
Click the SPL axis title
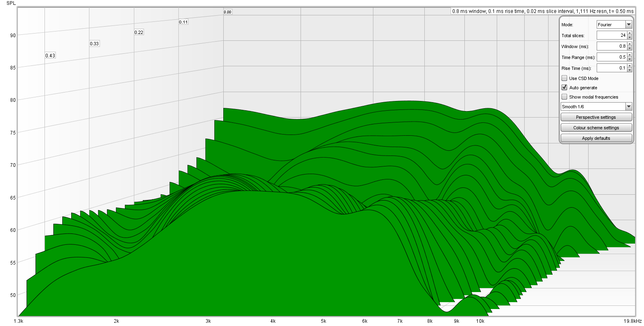[x=11, y=3]
